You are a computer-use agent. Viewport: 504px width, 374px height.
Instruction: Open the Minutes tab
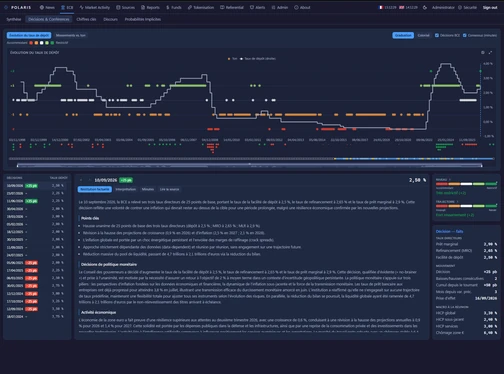pos(148,189)
